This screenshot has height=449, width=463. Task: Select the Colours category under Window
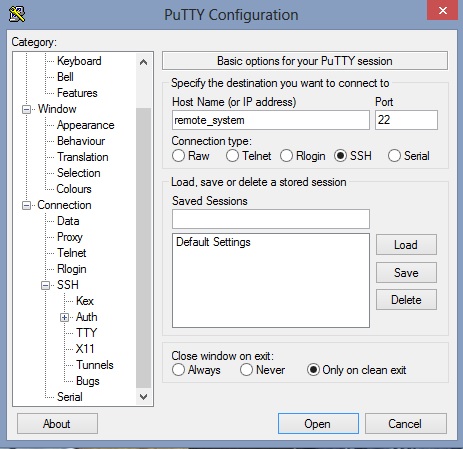[74, 189]
